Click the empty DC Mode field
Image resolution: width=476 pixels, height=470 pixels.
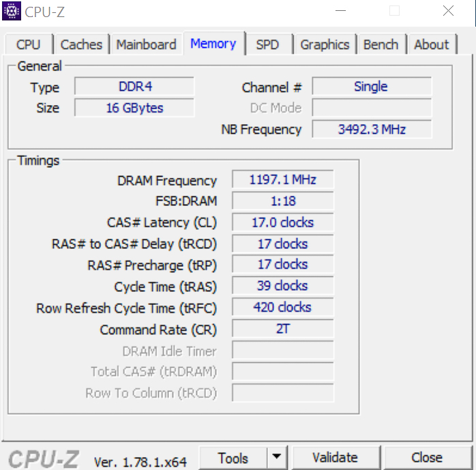[x=372, y=108]
